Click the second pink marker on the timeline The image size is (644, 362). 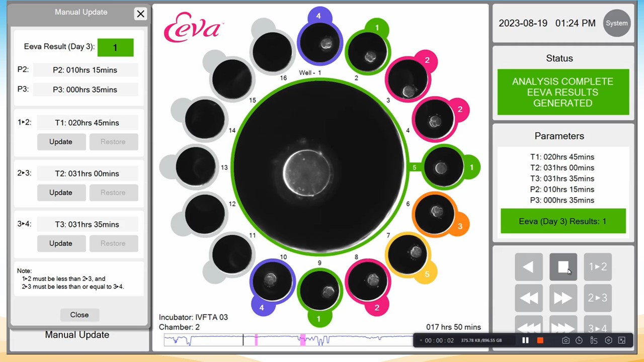(302, 340)
